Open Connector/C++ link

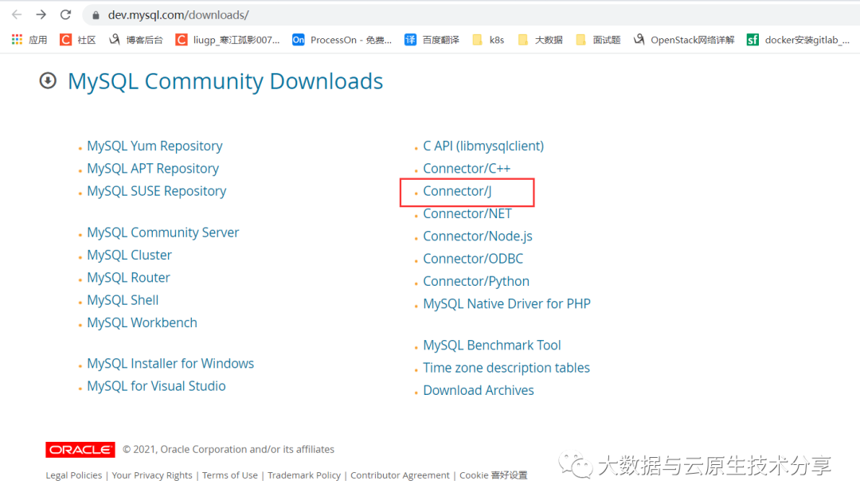pyautogui.click(x=467, y=168)
